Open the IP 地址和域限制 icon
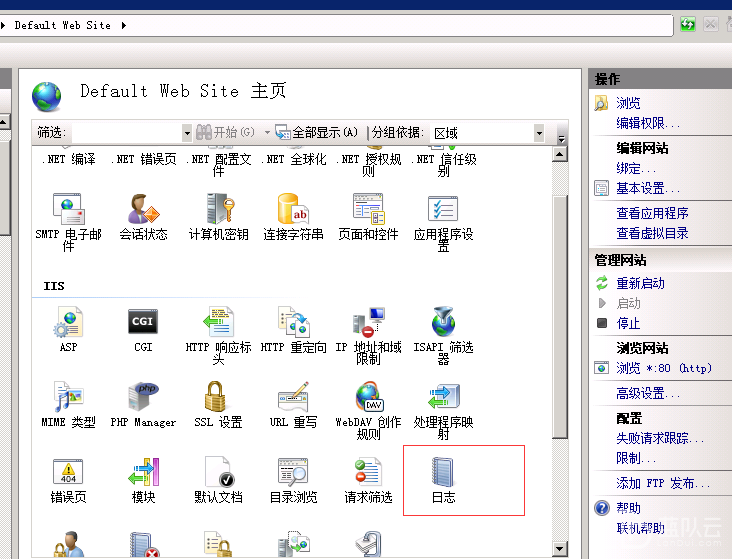 [368, 322]
